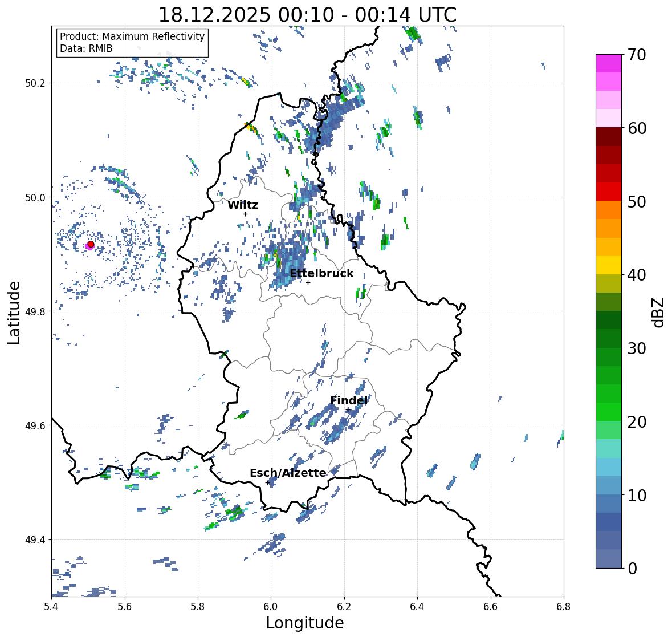The image size is (672, 637).
Task: Click the dark maroon colorbar swatch below 60
Action: tap(609, 137)
